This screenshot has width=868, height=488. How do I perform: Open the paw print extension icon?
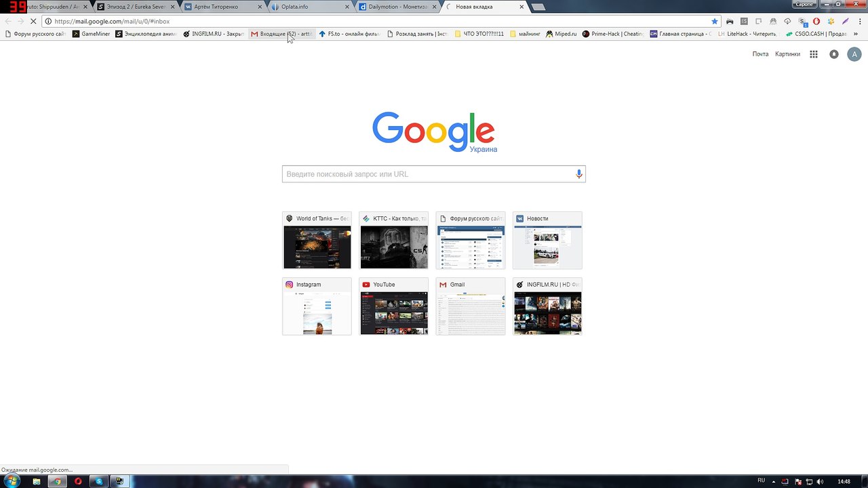(x=831, y=21)
